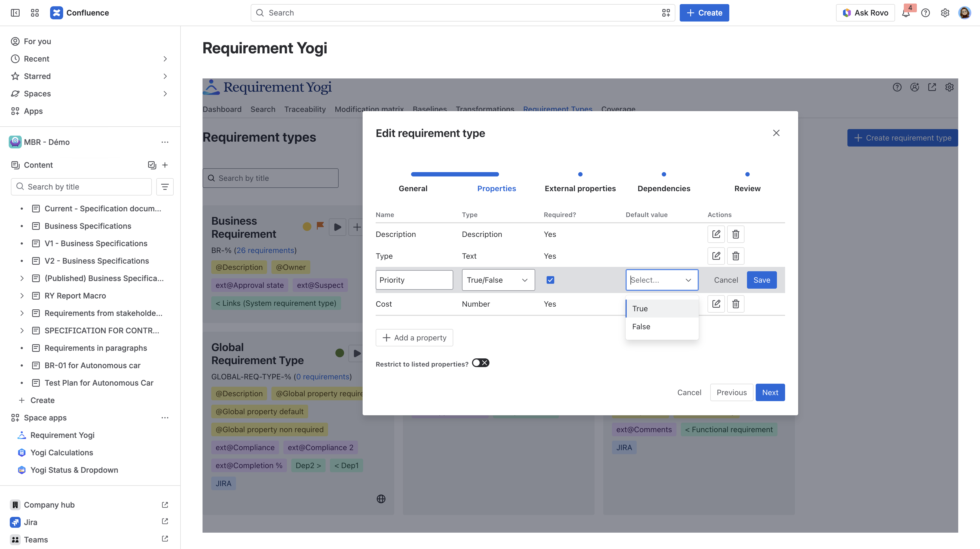Delete the Cost property with trash icon
The width and height of the screenshot is (980, 549).
(x=736, y=304)
